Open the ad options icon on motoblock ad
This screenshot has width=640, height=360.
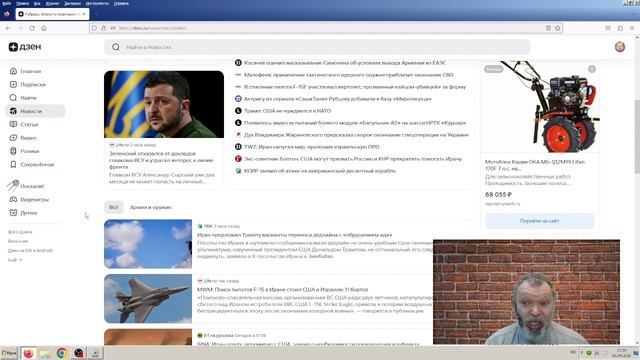(592, 69)
